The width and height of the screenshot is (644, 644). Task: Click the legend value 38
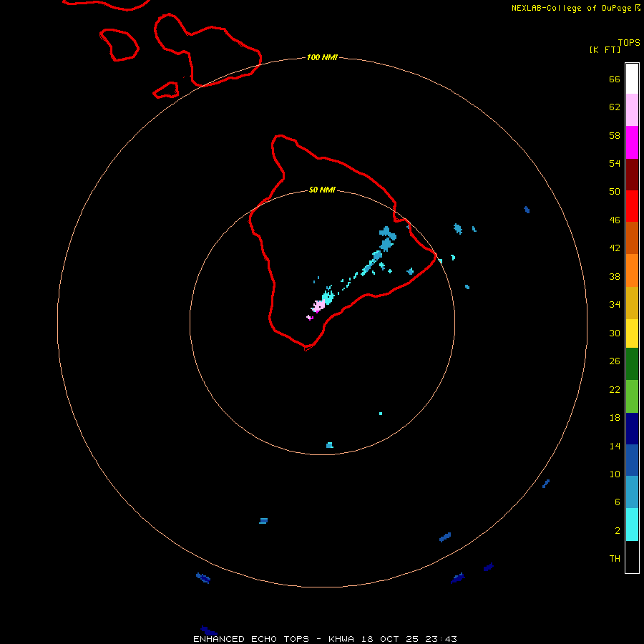click(615, 276)
